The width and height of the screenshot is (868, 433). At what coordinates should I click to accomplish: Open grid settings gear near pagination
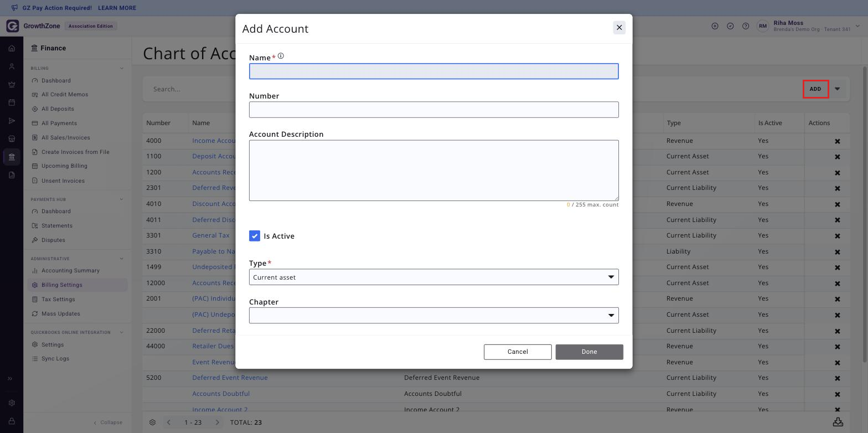pyautogui.click(x=153, y=422)
